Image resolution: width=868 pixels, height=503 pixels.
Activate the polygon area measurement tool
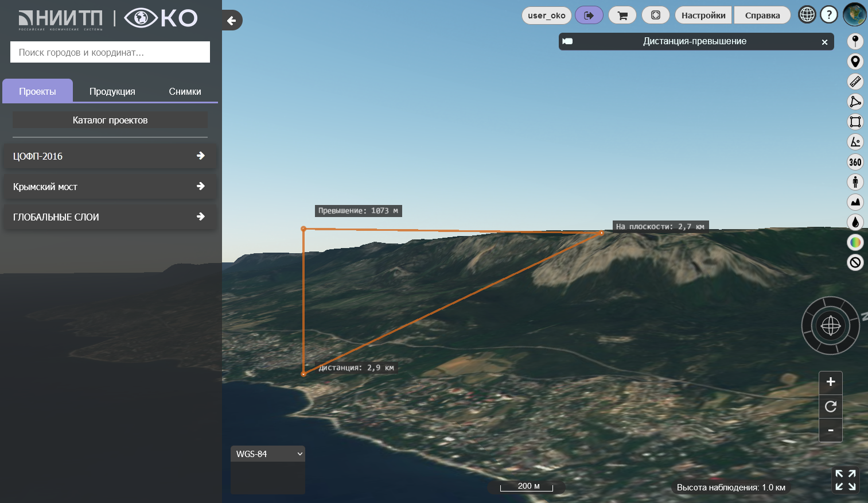855,102
